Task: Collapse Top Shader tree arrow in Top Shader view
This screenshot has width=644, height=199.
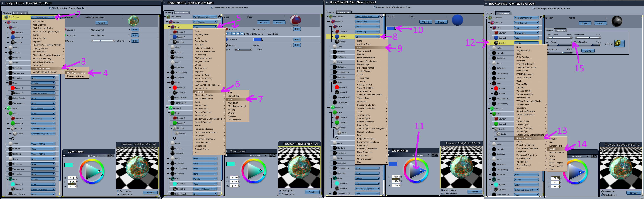Action: click(x=3, y=17)
